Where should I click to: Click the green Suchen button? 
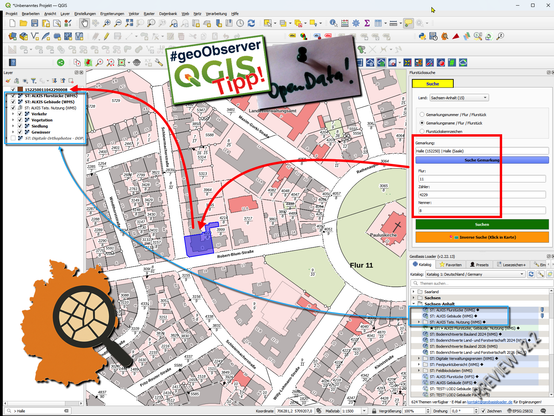point(482,224)
